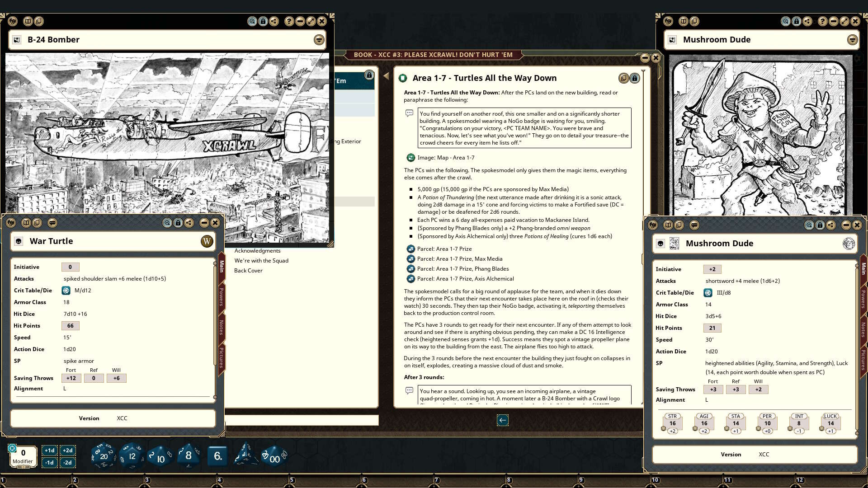Viewport: 868px width, 488px height.
Task: Click the d12 die in the dice tray
Action: pyautogui.click(x=132, y=455)
